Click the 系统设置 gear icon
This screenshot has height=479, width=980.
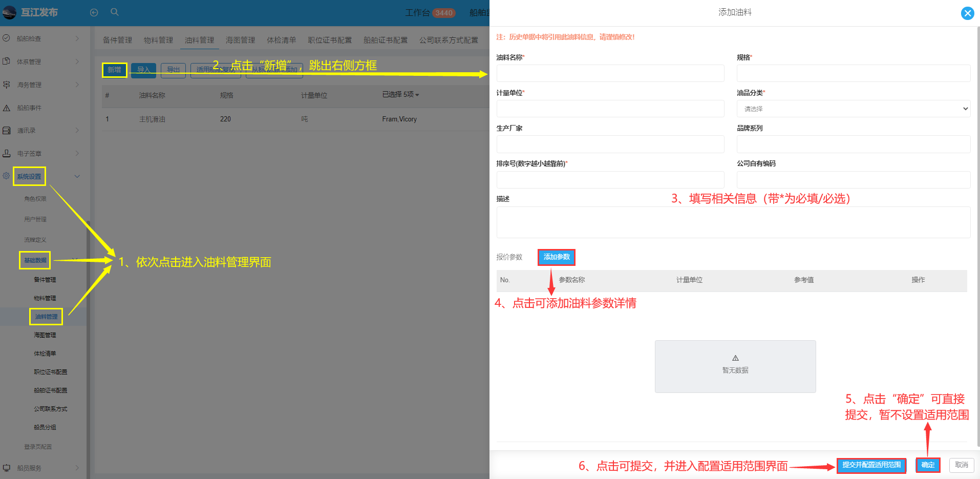click(6, 176)
